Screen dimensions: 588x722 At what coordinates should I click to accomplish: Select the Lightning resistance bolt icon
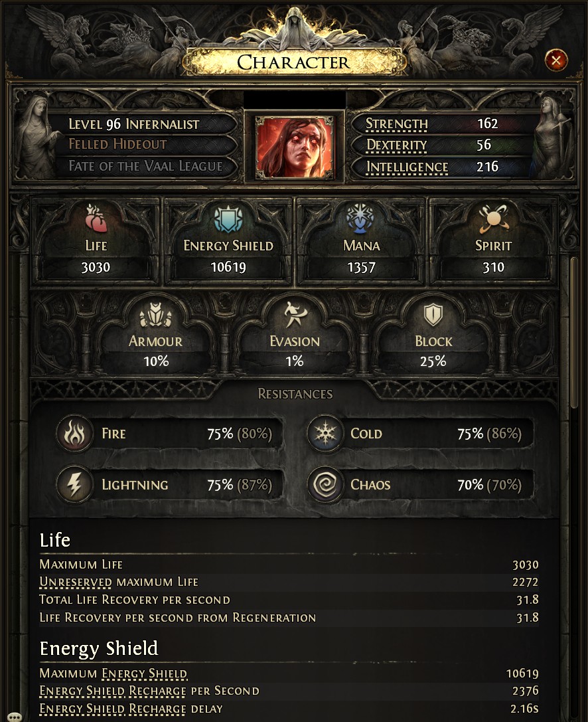click(74, 484)
